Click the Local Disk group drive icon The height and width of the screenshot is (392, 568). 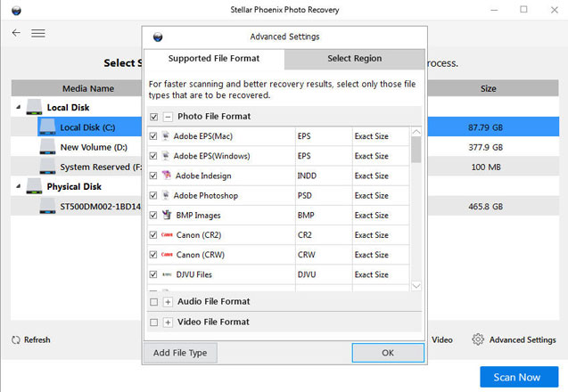(34, 108)
